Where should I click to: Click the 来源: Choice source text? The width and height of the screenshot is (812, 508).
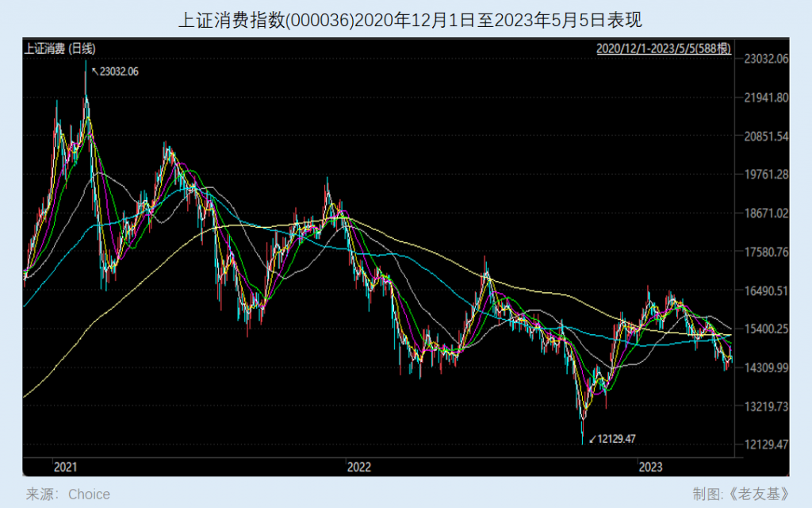(x=68, y=495)
